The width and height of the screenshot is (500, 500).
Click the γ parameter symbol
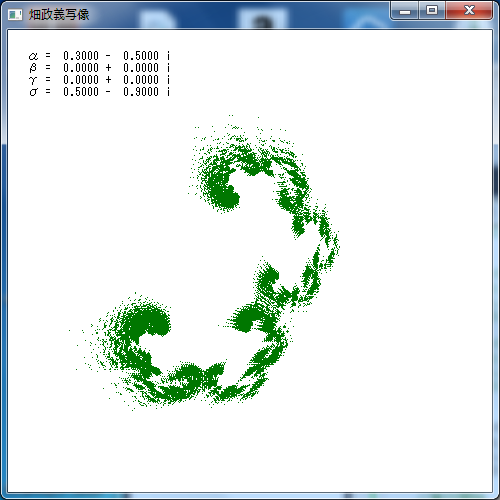point(32,80)
